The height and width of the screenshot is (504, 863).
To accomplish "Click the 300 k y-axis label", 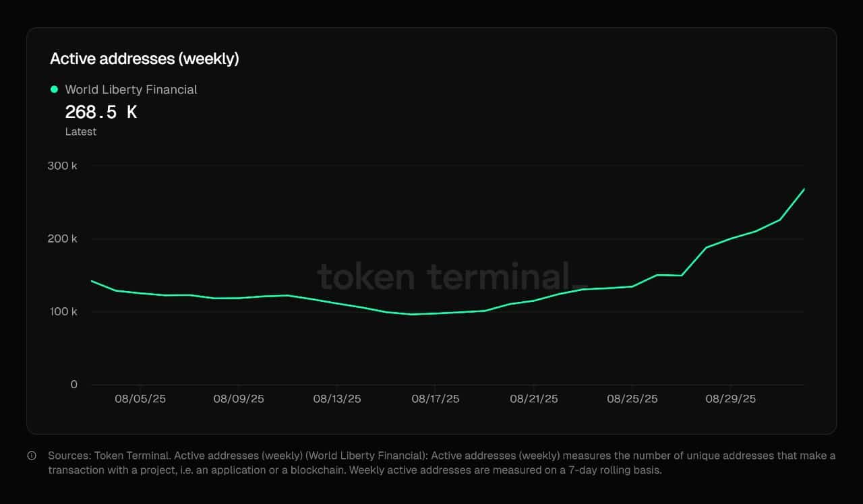I will 63,166.
